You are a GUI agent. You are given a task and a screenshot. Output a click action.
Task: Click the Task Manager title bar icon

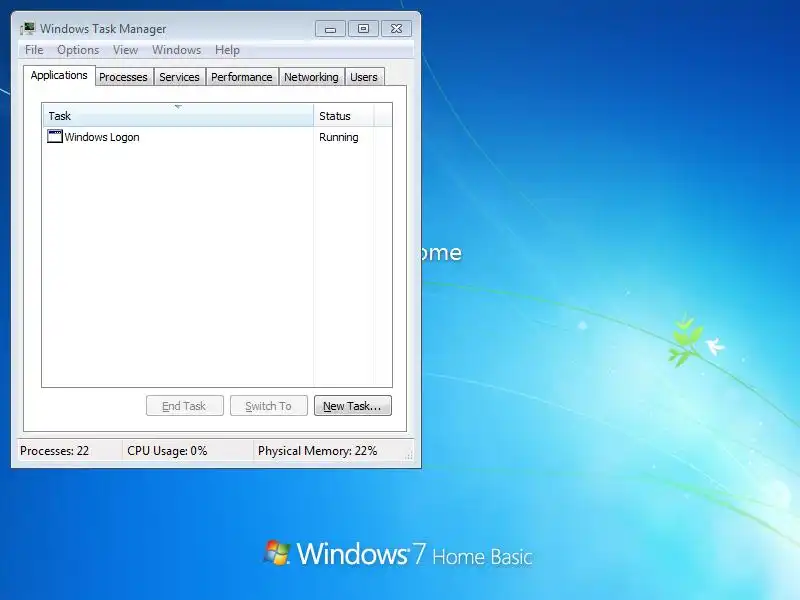28,29
